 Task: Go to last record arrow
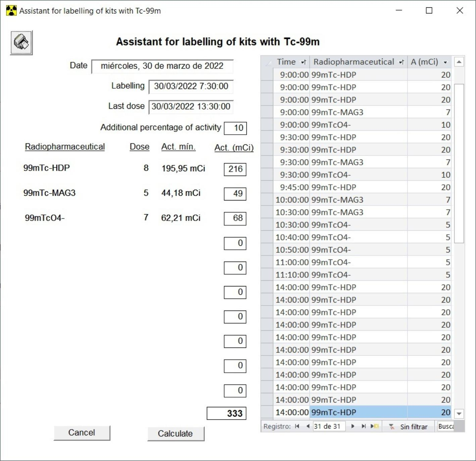pos(364,426)
